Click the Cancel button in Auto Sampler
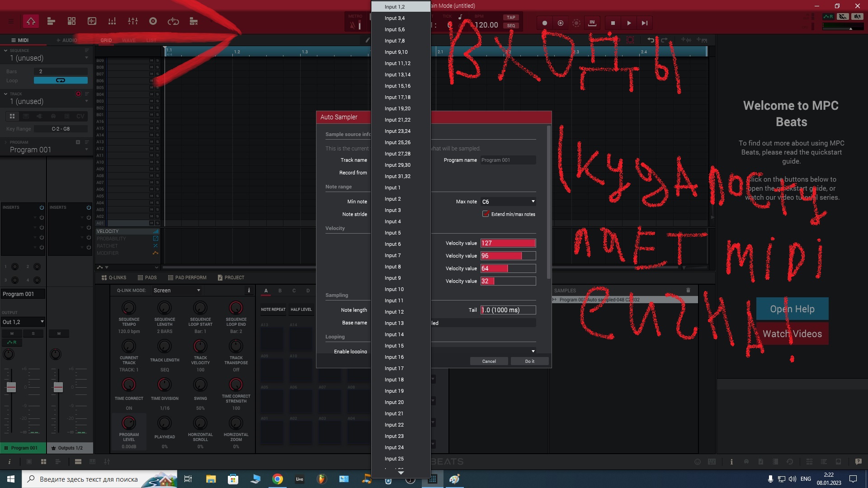The image size is (868, 488). coord(489,361)
